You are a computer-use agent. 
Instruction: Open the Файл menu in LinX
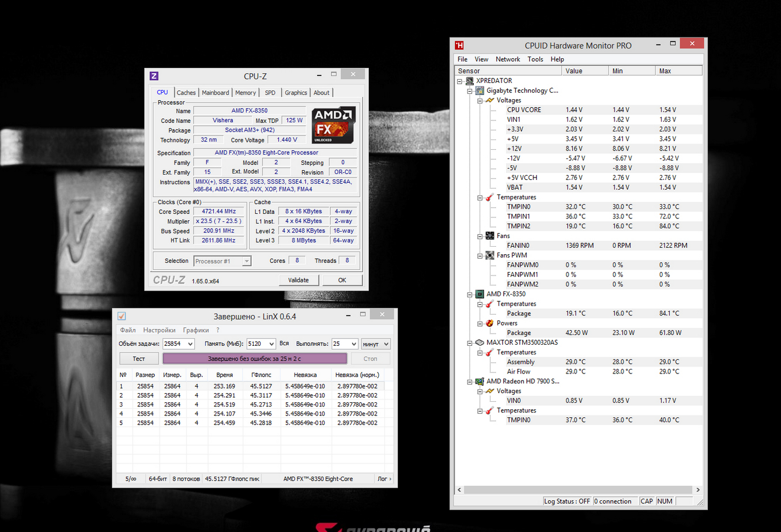click(128, 330)
